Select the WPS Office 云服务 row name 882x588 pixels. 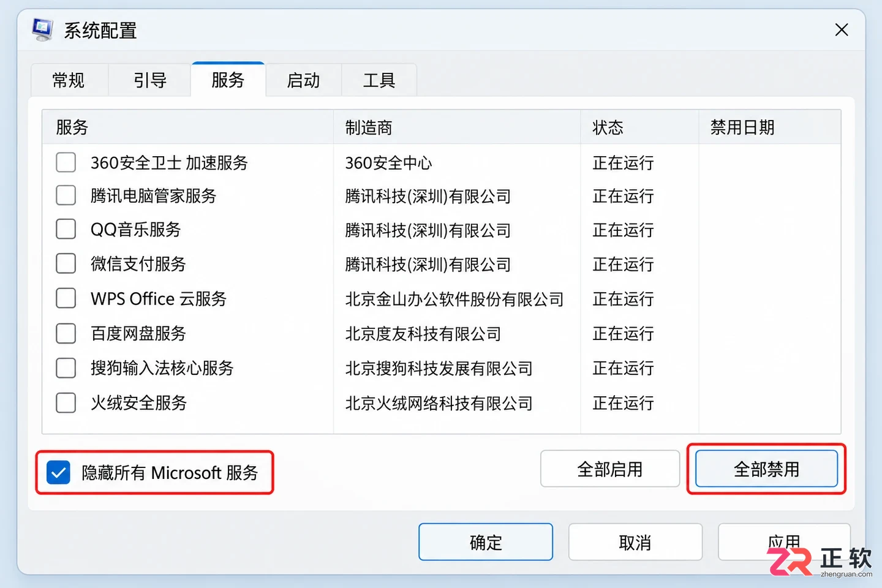pos(159,298)
